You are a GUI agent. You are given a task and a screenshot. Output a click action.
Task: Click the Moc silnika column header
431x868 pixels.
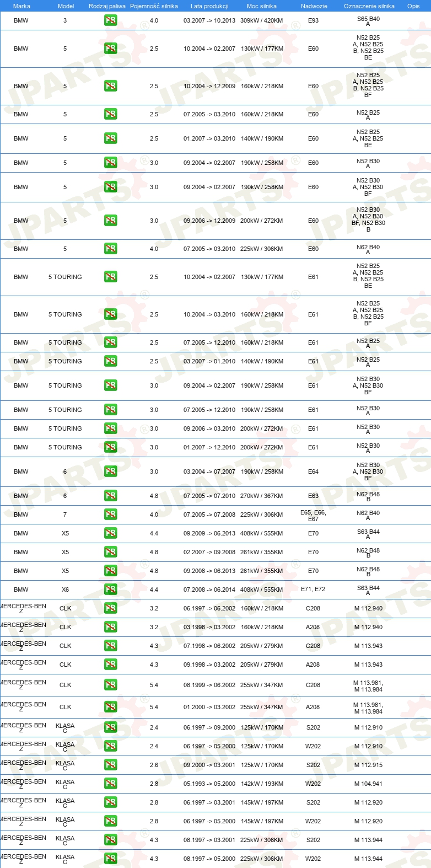tap(262, 6)
